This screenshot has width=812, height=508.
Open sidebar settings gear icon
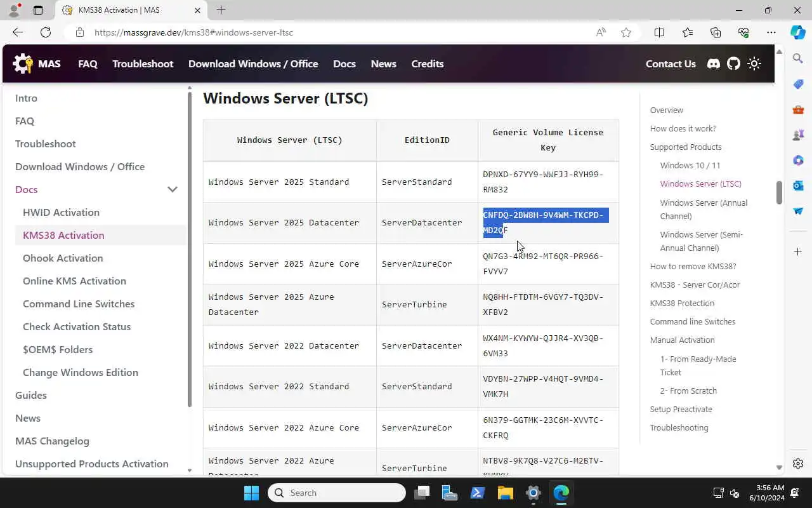798,464
